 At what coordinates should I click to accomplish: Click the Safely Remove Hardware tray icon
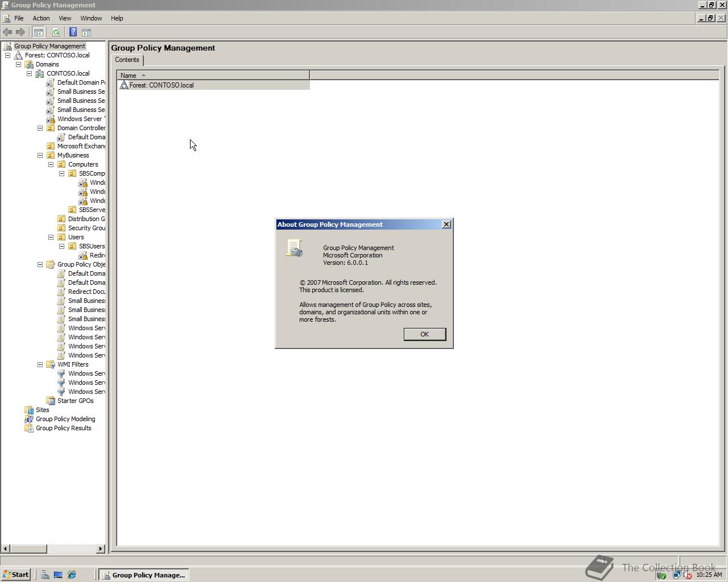click(661, 575)
